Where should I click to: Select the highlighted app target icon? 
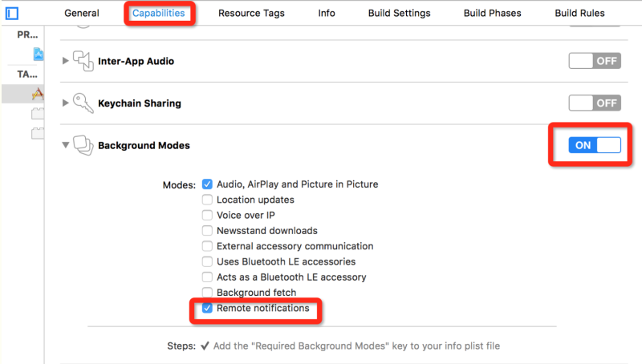[x=38, y=94]
